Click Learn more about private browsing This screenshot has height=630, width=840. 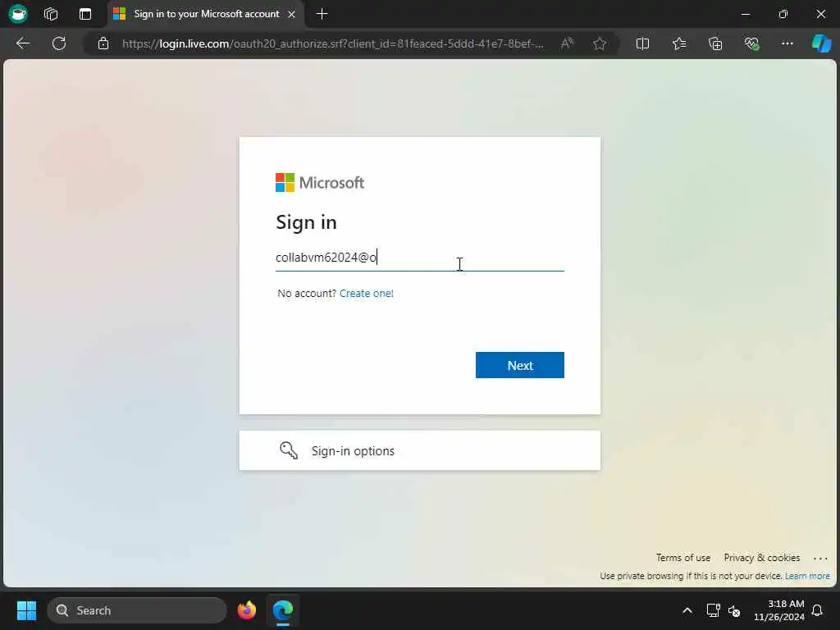coord(807,576)
